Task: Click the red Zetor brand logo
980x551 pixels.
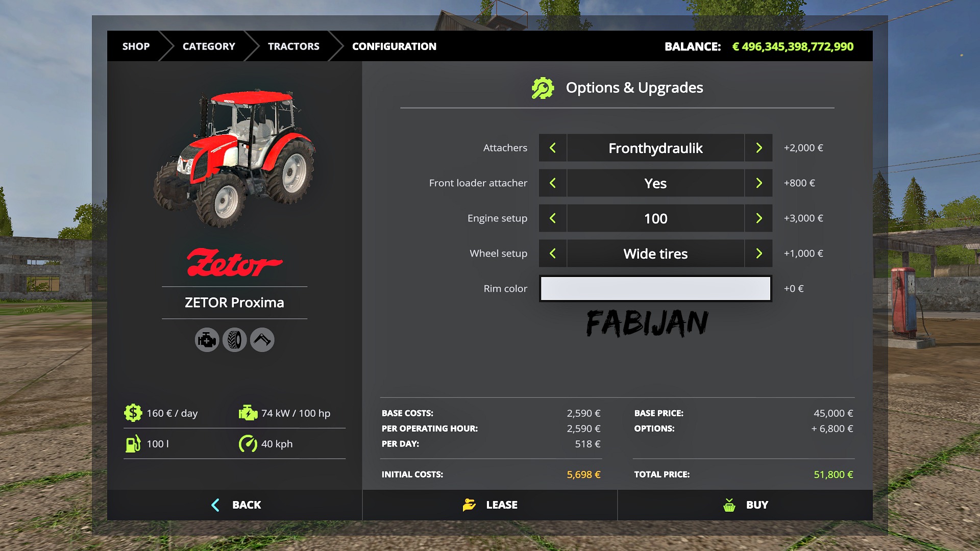Action: pos(234,262)
